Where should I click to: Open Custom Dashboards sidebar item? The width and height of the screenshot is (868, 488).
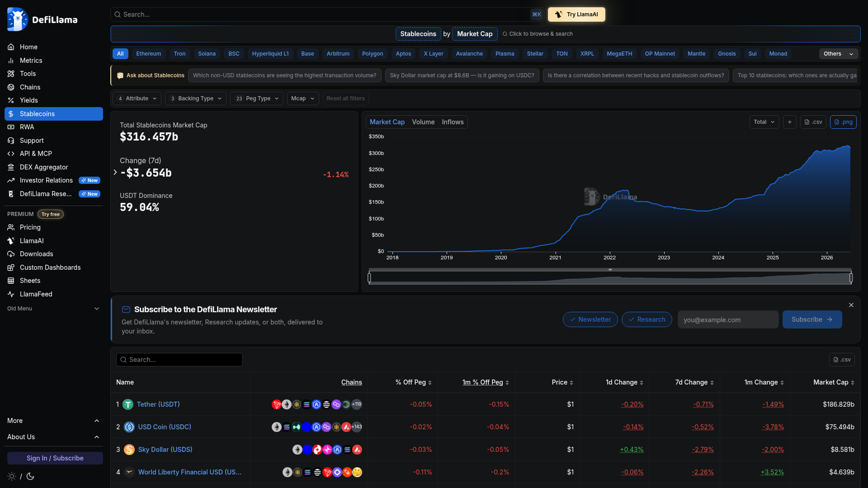point(54,267)
